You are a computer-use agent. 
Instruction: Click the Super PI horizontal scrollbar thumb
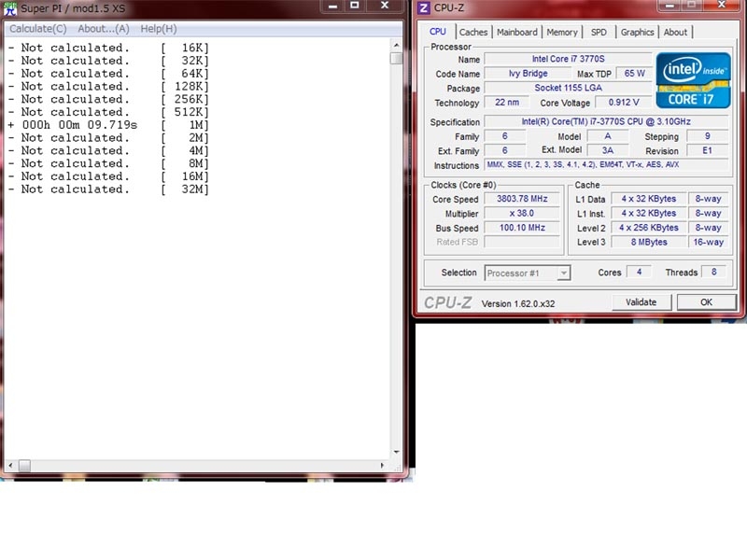(24, 465)
